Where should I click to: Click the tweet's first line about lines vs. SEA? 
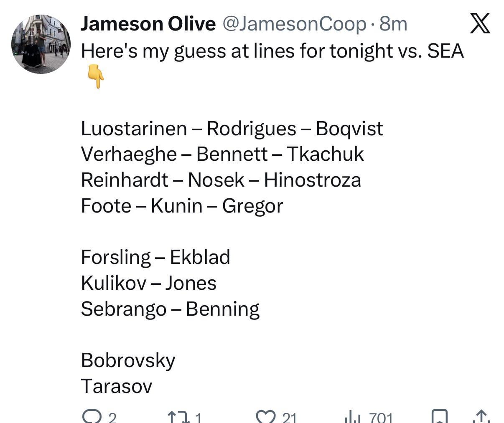click(x=272, y=51)
